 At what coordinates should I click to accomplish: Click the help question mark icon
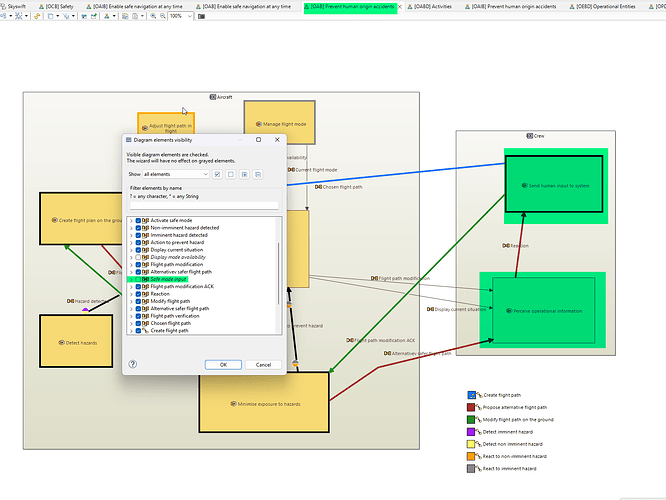tap(134, 364)
